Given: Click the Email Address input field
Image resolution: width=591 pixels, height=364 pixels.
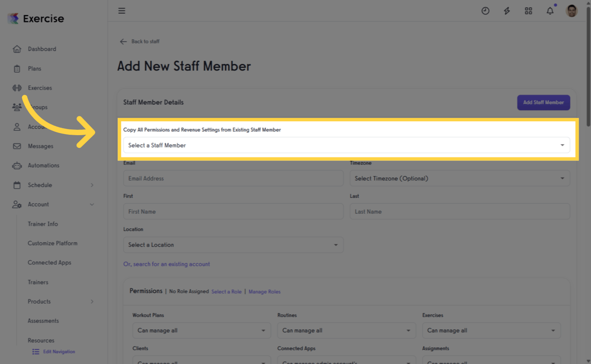Looking at the screenshot, I should point(233,178).
